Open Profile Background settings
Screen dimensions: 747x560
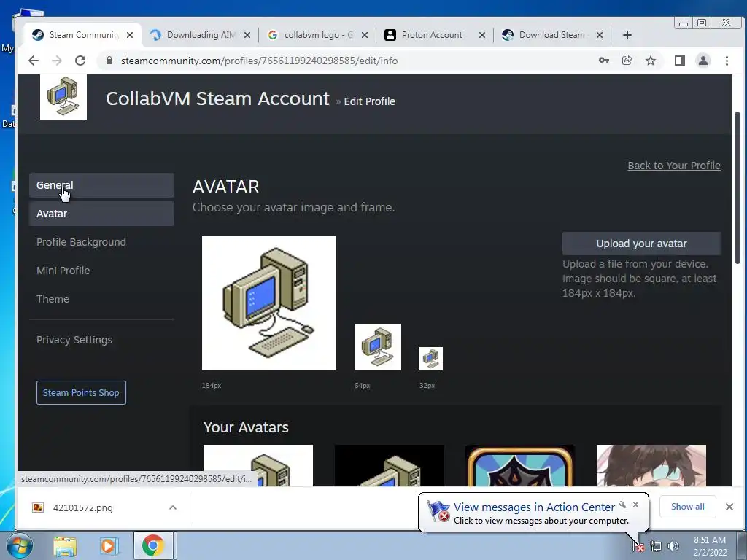click(x=101, y=242)
